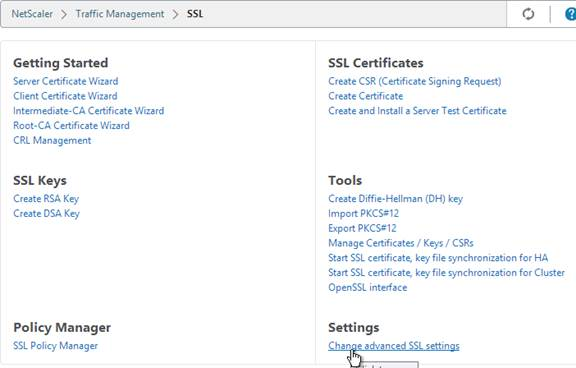The image size is (576, 368).
Task: Select Import PKCS#12
Action: click(364, 213)
